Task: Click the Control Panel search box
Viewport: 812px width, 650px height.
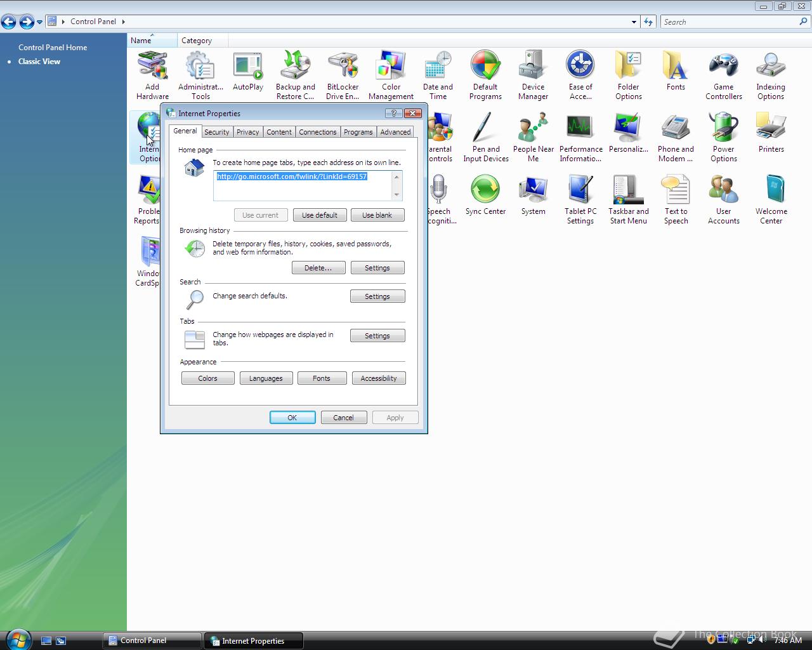Action: tap(736, 22)
